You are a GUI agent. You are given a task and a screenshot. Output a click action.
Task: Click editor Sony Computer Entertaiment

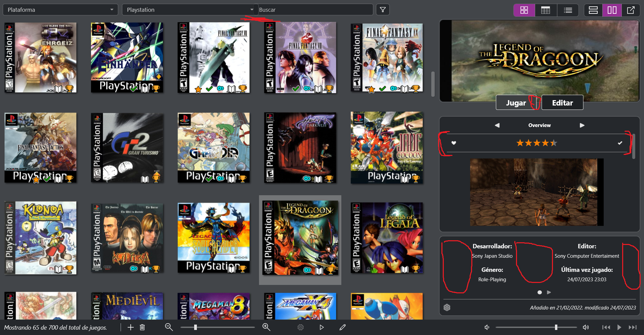(587, 256)
